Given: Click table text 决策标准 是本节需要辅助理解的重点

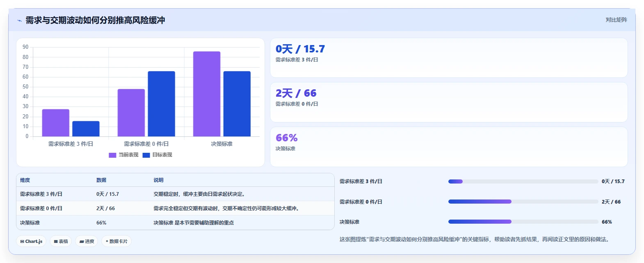Looking at the screenshot, I should (194, 223).
